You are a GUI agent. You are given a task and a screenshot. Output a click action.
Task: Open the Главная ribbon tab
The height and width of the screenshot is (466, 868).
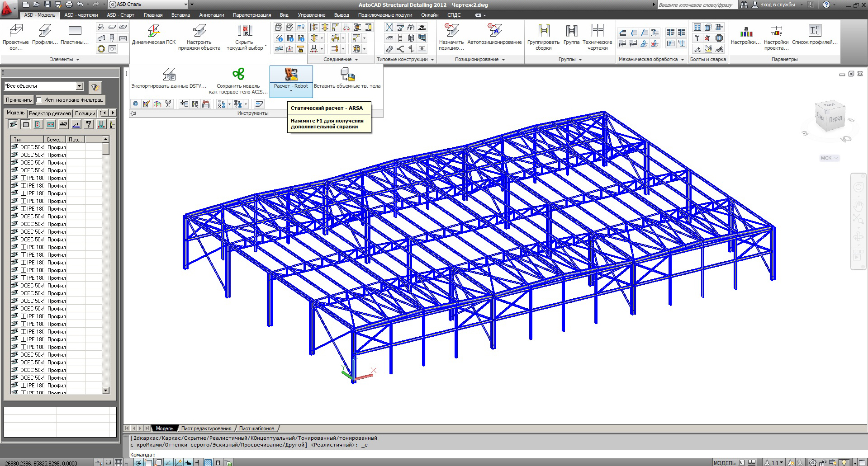tap(153, 15)
